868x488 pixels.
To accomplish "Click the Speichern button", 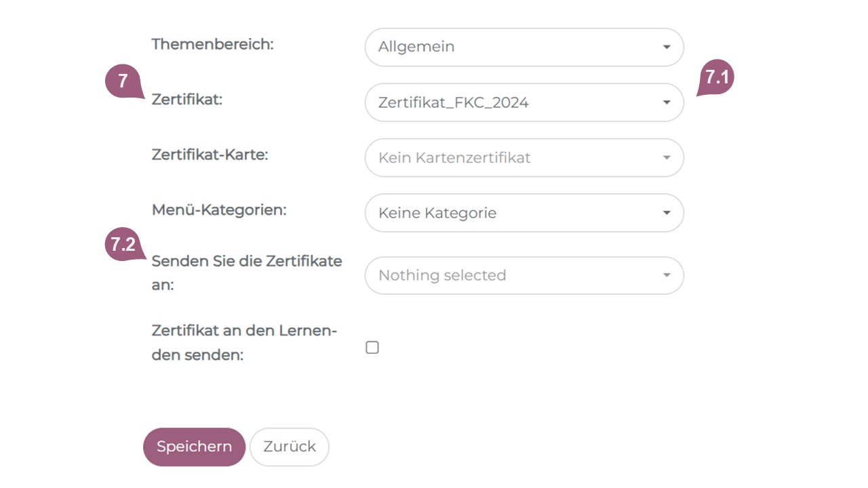I will pyautogui.click(x=194, y=447).
